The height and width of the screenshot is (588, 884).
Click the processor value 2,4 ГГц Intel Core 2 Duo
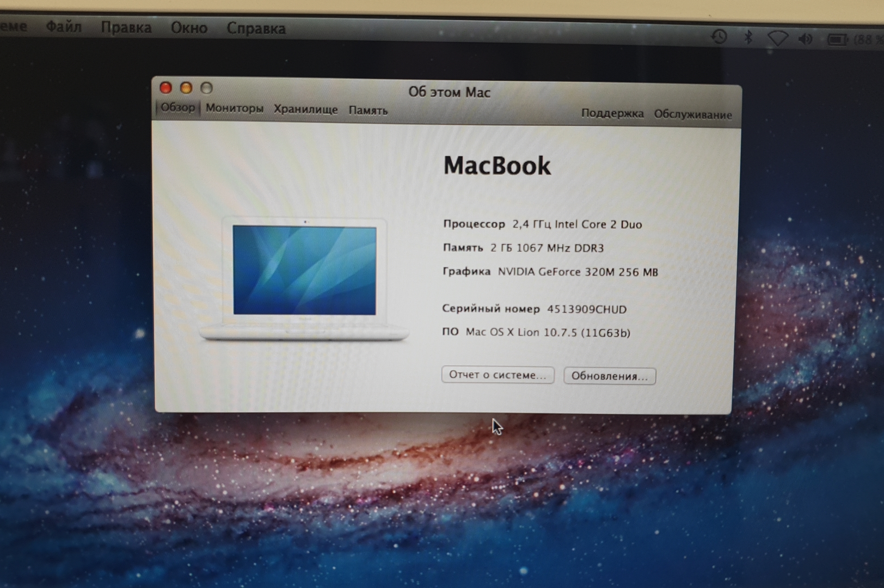pyautogui.click(x=577, y=224)
